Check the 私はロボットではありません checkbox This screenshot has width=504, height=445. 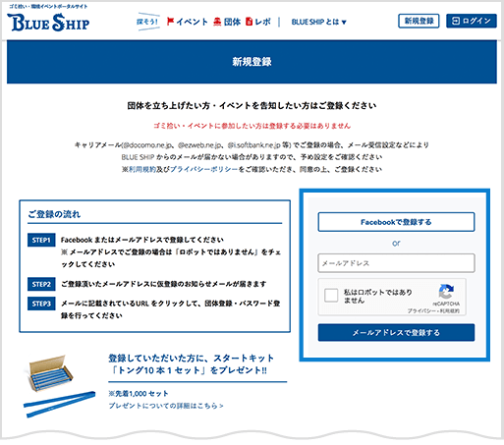(x=331, y=296)
